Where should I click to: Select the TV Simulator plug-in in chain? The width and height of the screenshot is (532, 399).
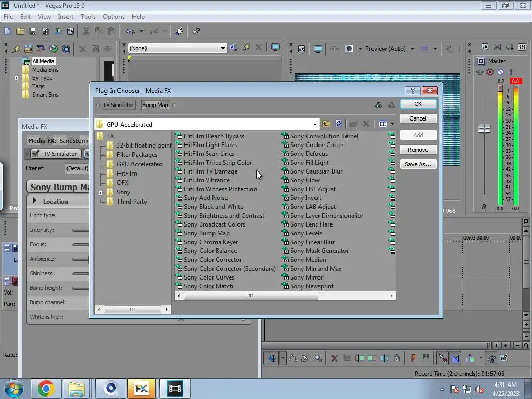pyautogui.click(x=118, y=105)
